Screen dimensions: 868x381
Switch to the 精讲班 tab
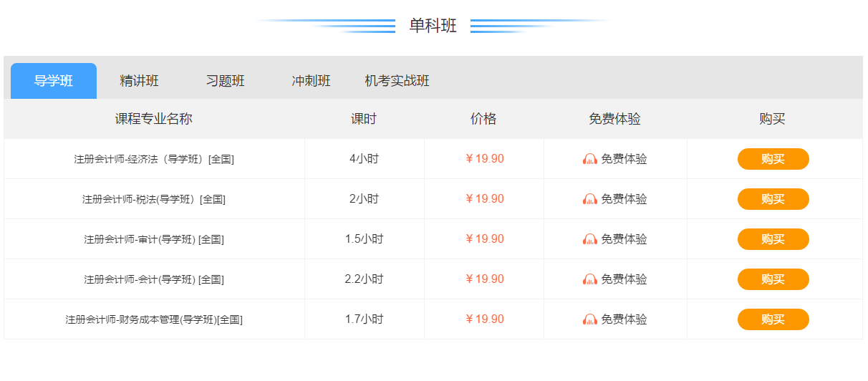[140, 81]
